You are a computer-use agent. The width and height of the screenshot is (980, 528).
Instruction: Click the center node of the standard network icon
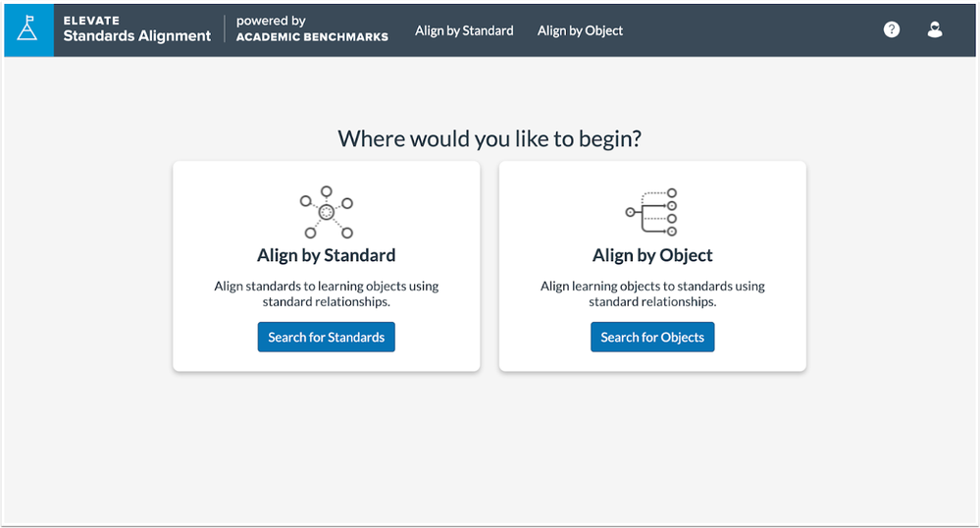tap(327, 213)
